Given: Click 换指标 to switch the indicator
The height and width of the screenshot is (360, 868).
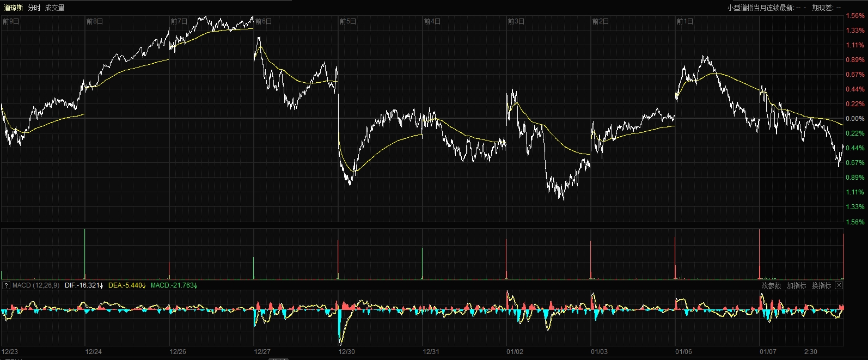Looking at the screenshot, I should click(x=821, y=285).
